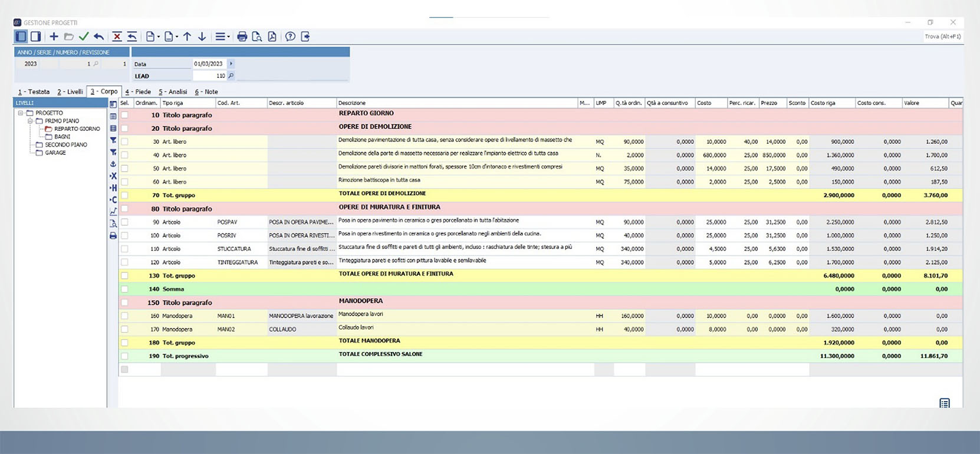Click the Costo riga column header
Viewport: 980px width, 454px height.
click(x=832, y=103)
